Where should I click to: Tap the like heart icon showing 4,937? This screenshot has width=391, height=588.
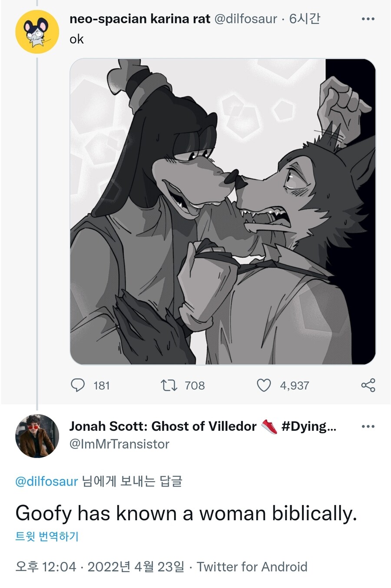tap(264, 385)
